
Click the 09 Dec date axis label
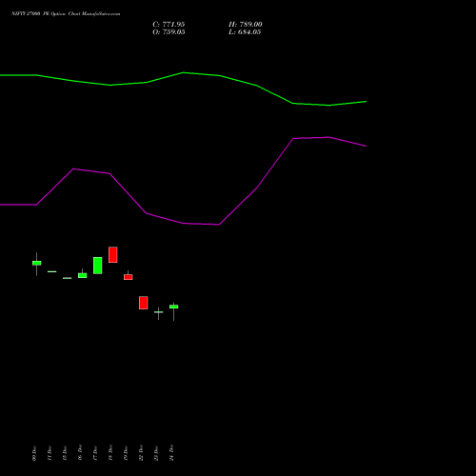[34, 453]
